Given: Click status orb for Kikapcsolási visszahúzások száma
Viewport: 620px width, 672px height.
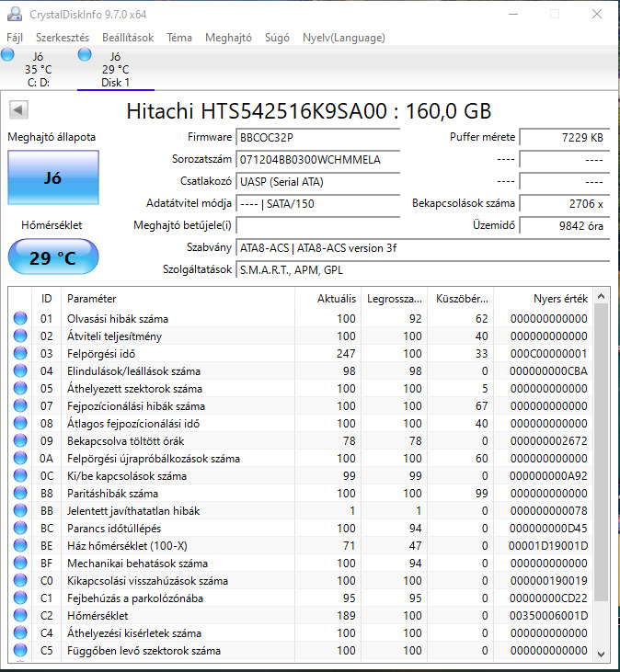Looking at the screenshot, I should click(20, 581).
